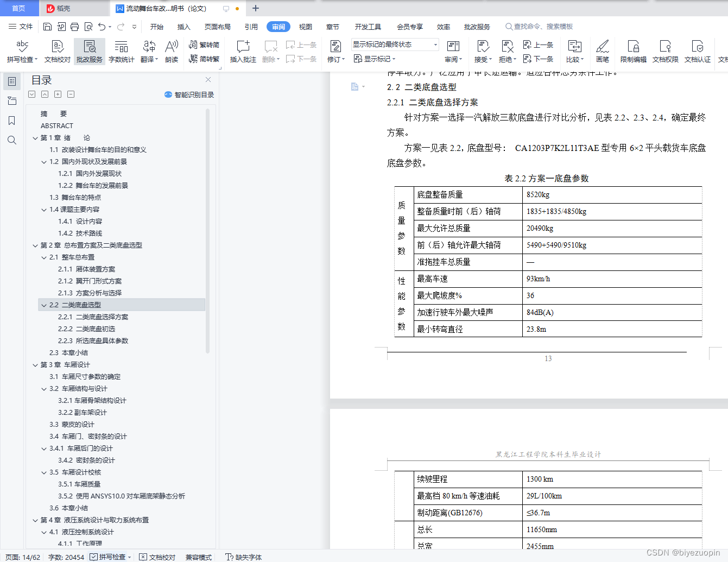Start 朗读 read-aloud for the document
This screenshot has width=728, height=562.
pyautogui.click(x=170, y=51)
